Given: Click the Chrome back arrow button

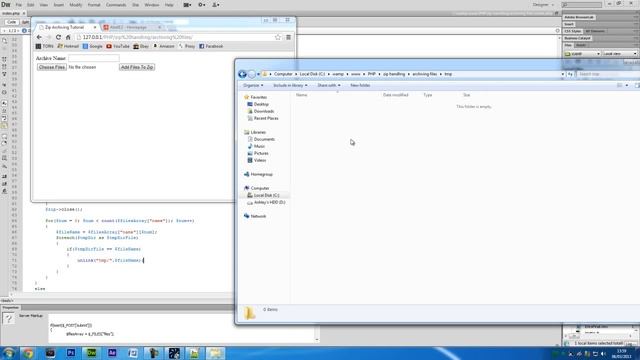Looking at the screenshot, I should (39, 37).
